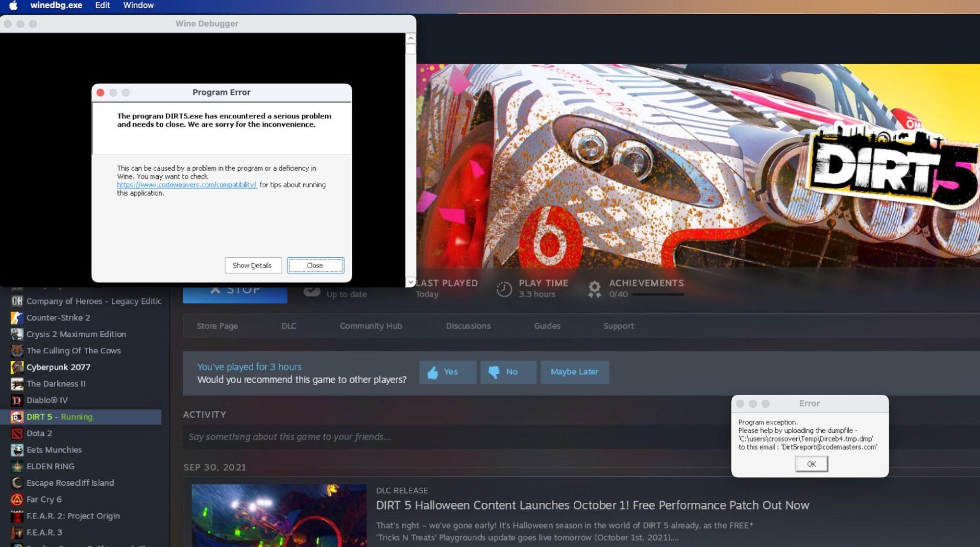Click the Dota 2 game icon
The image size is (980, 547).
(x=17, y=433)
